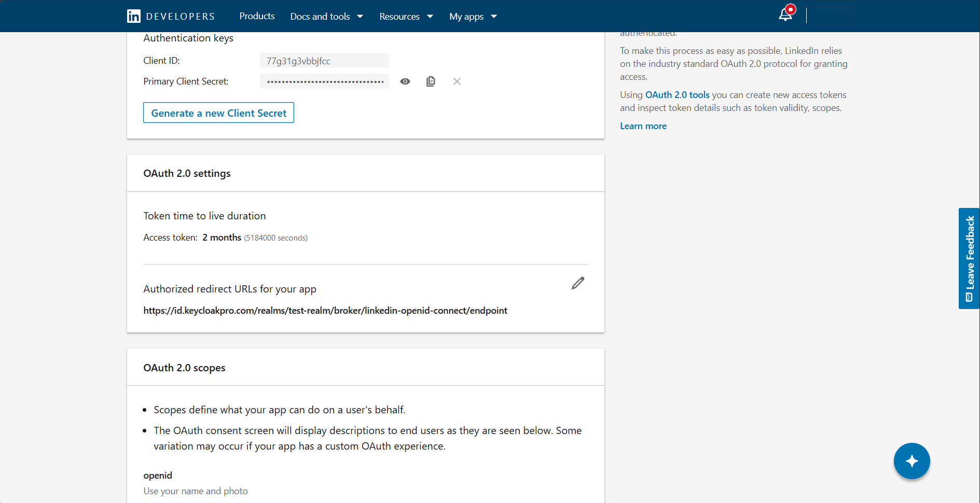The image size is (980, 503).
Task: Click the X icon next to client secret
Action: coord(457,81)
